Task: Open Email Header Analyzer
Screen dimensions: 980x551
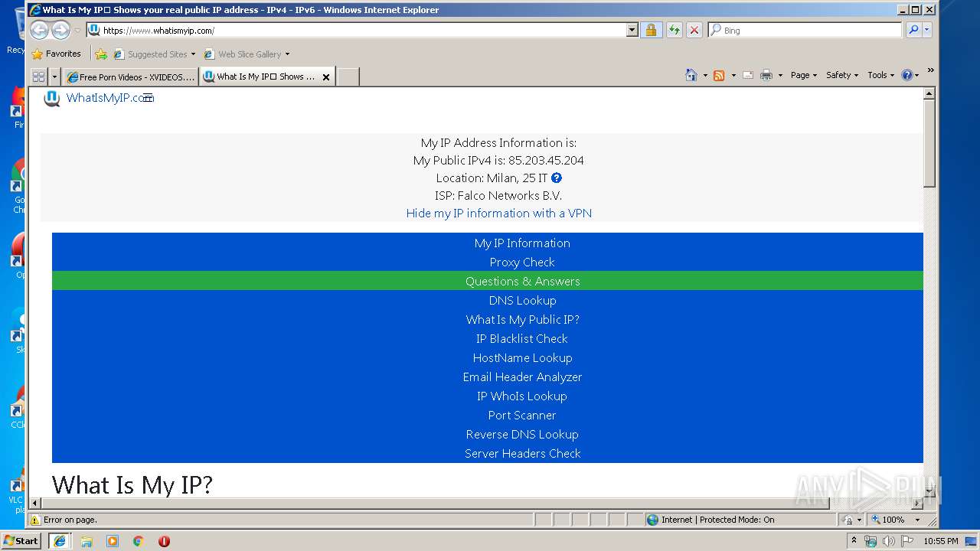Action: [x=522, y=377]
